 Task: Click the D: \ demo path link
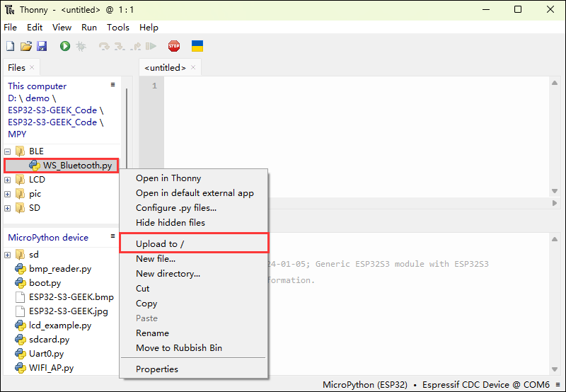click(x=28, y=98)
